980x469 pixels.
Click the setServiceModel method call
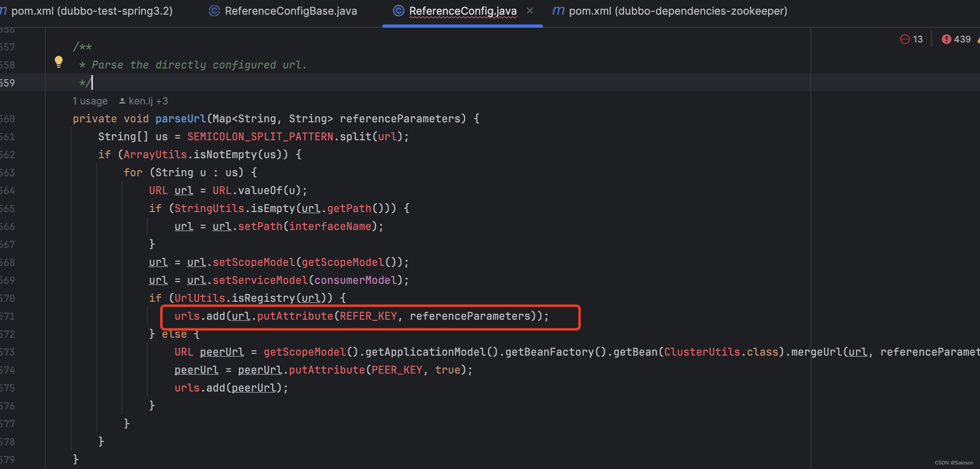260,280
